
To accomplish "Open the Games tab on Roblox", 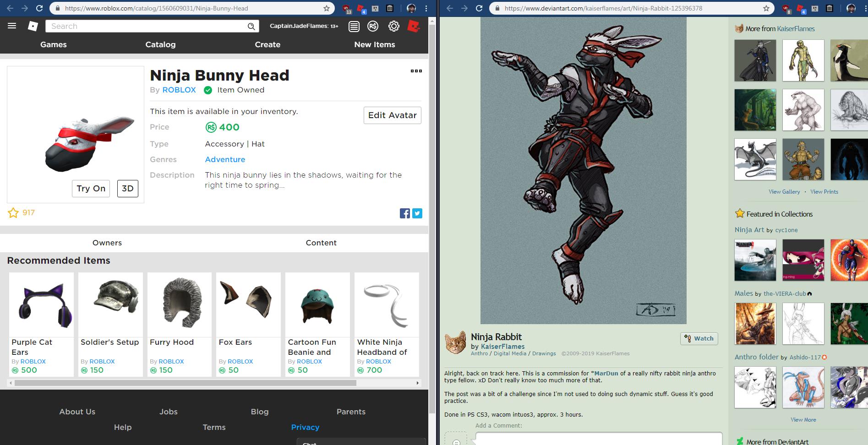I will point(54,44).
